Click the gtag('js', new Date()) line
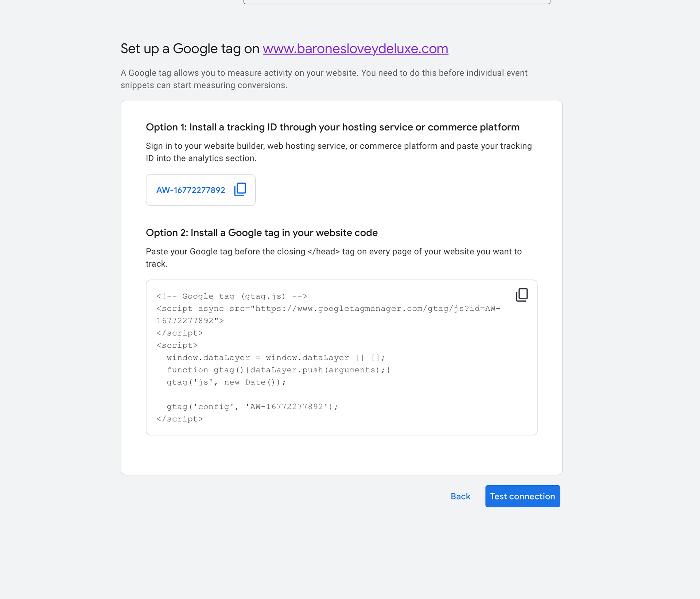Viewport: 700px width, 599px height. pos(226,382)
